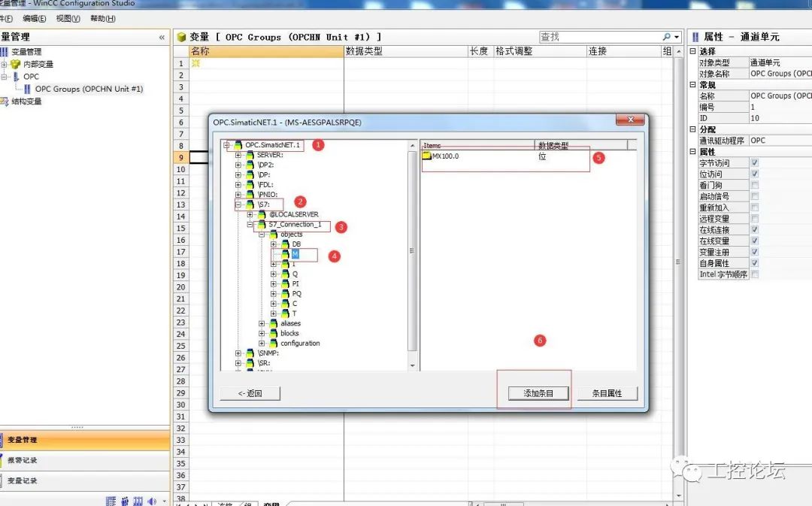Viewport: 812px width, 506px height.
Task: Click the tag cube icon beside 变量 title
Action: pos(181,38)
